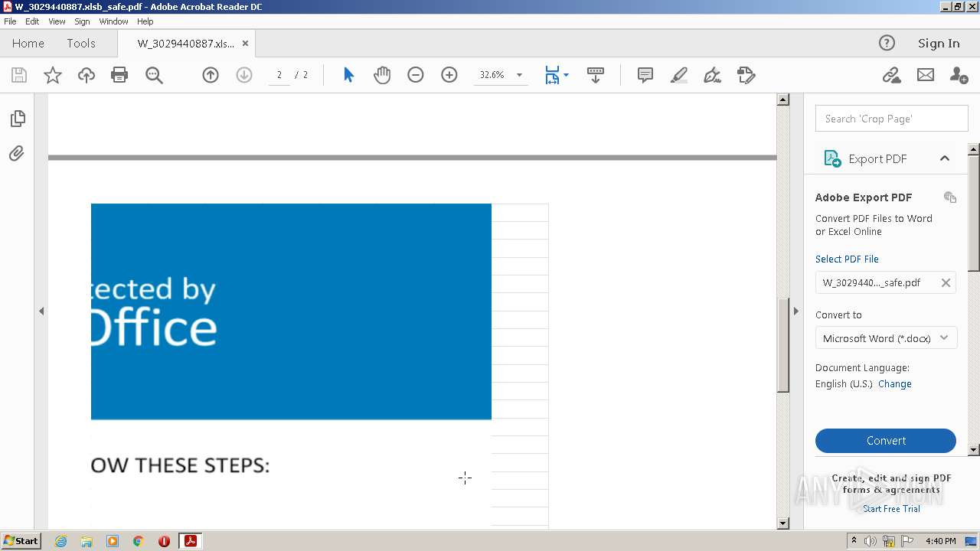Click document vertical scrollbar up arrow
This screenshot has height=551, width=980.
click(x=782, y=99)
